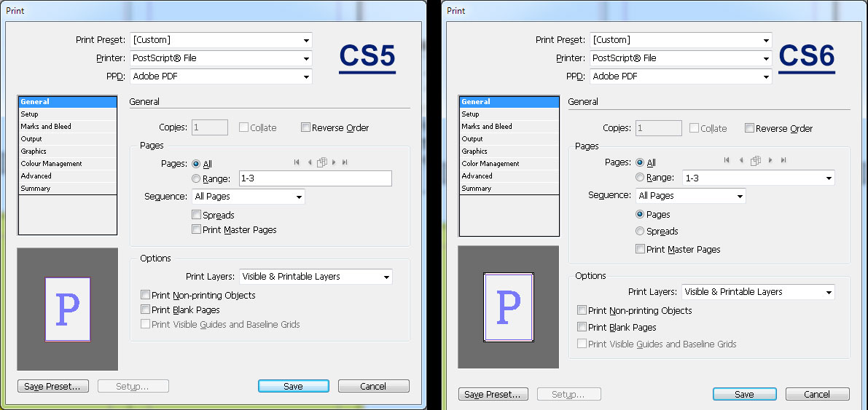Select Setup in the CS5 category list
The image size is (868, 410).
pyautogui.click(x=68, y=114)
